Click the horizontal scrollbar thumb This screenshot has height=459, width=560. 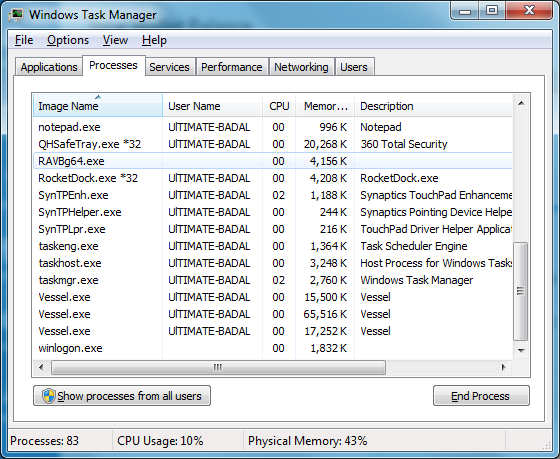[x=218, y=367]
